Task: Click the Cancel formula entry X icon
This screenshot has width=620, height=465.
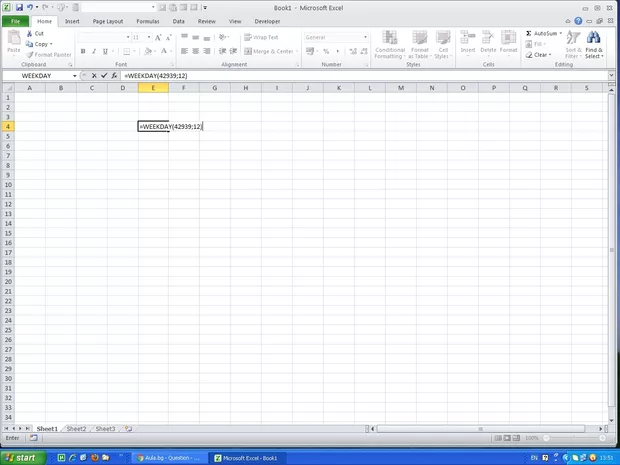Action: click(94, 76)
